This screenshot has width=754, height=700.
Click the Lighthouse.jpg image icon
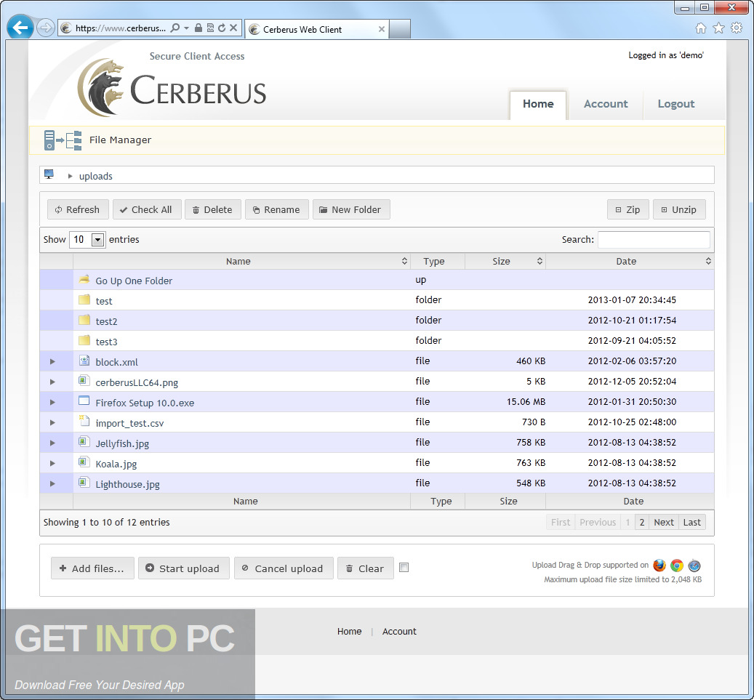[x=84, y=482]
